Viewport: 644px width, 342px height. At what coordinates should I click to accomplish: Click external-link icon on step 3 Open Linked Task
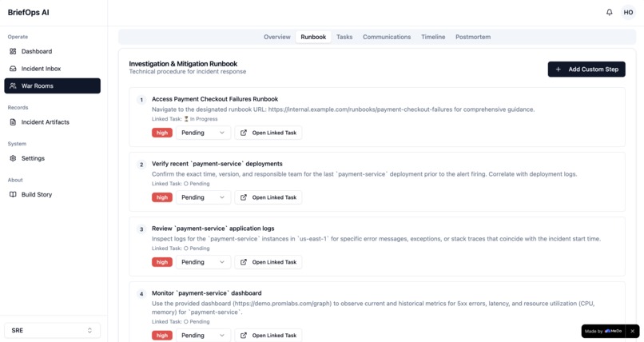pyautogui.click(x=244, y=262)
